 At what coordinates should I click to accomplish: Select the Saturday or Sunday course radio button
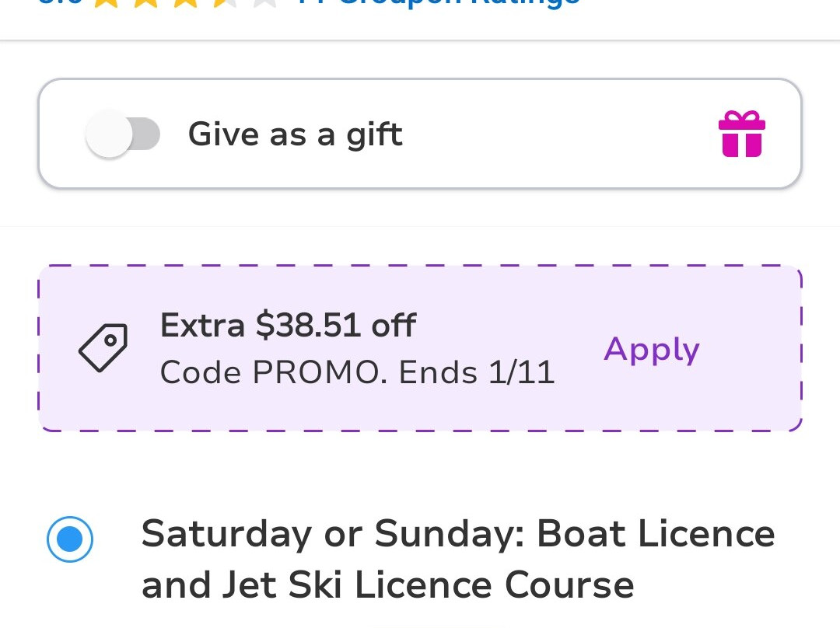[x=70, y=539]
